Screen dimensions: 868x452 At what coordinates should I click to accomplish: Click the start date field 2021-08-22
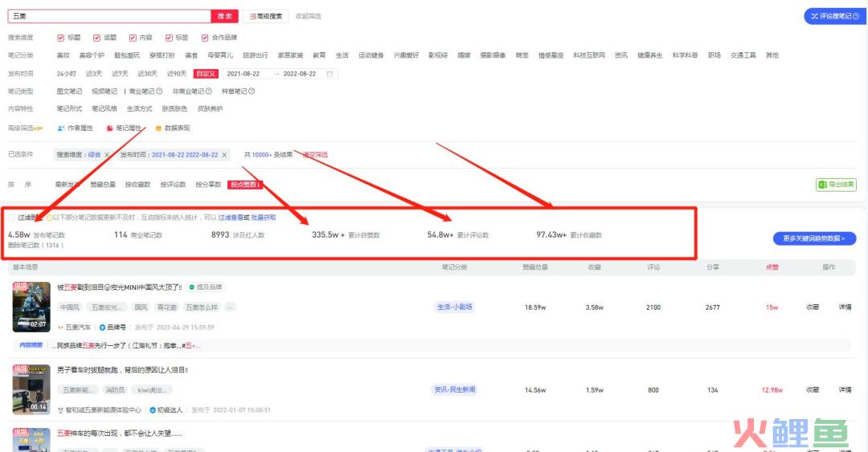243,74
